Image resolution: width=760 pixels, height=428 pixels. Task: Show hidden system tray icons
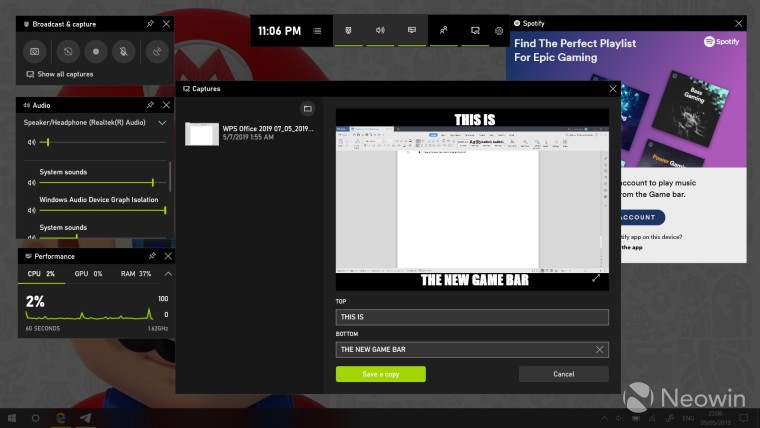click(604, 418)
